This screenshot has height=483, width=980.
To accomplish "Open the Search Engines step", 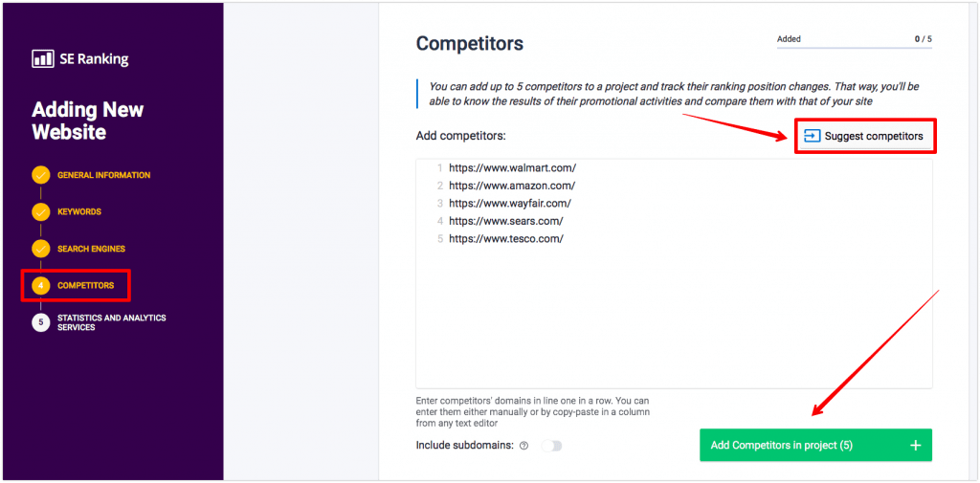I will pos(91,250).
